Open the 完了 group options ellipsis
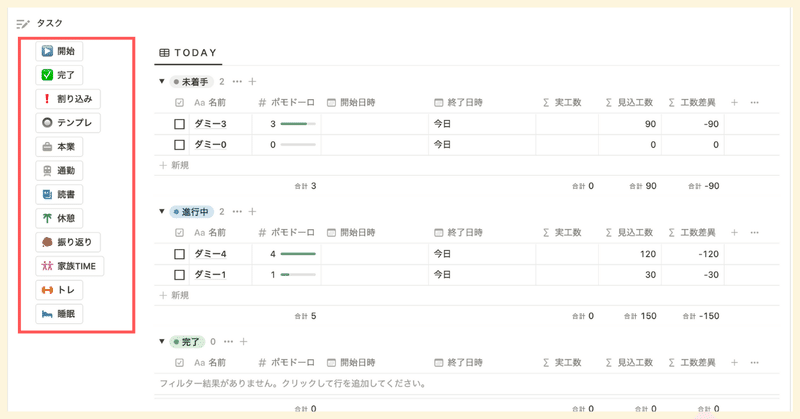The height and width of the screenshot is (419, 800). (228, 341)
